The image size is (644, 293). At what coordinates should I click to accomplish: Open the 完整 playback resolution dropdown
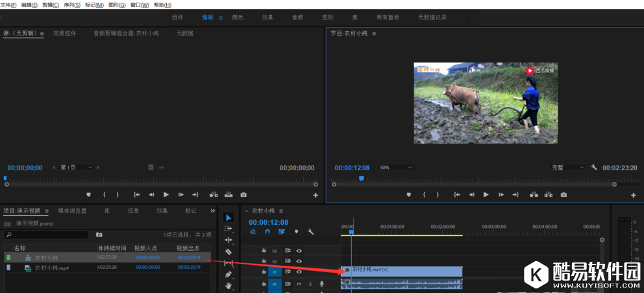click(x=568, y=168)
